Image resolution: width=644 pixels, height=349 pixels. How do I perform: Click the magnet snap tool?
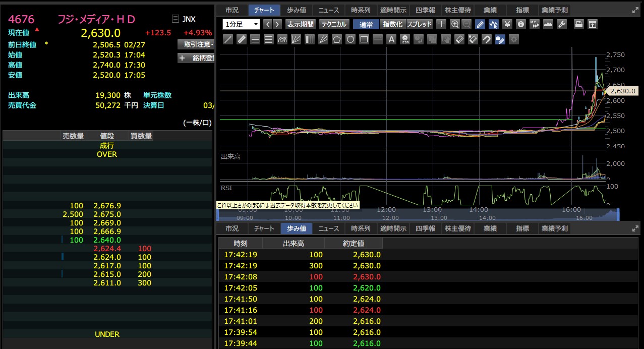[x=486, y=39]
